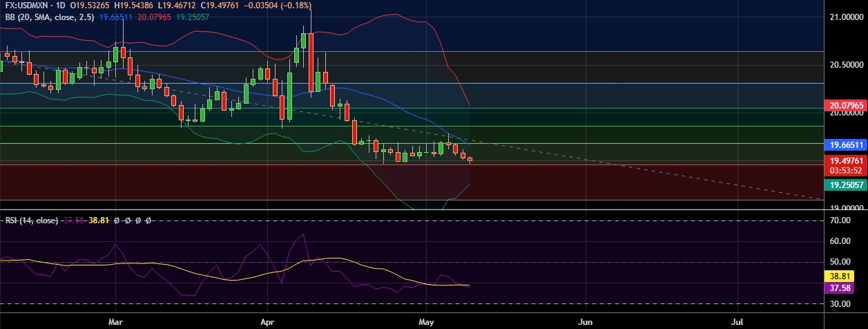Screen dimensions: 868x329
Task: Click the red BB upper value 20.07965 in legend
Action: [155, 17]
